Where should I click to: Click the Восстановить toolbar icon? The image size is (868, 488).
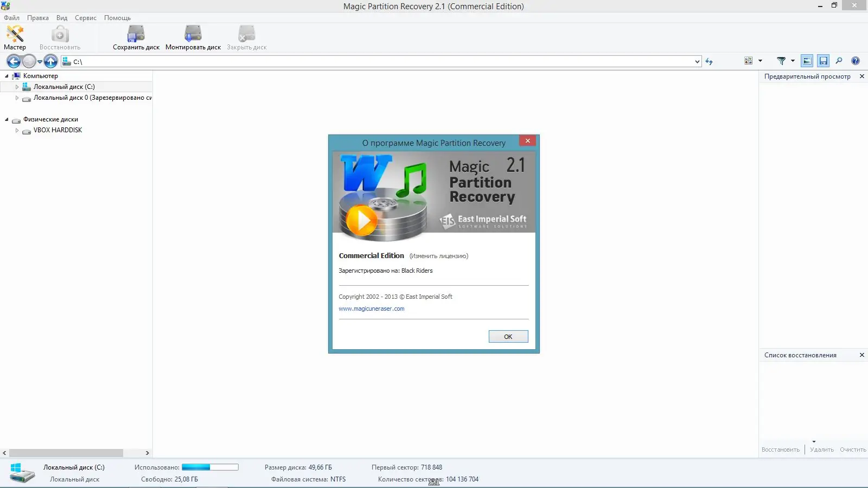click(60, 34)
